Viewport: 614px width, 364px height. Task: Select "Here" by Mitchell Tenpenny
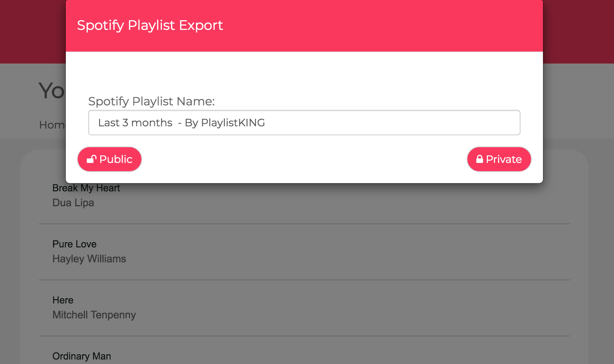point(62,300)
